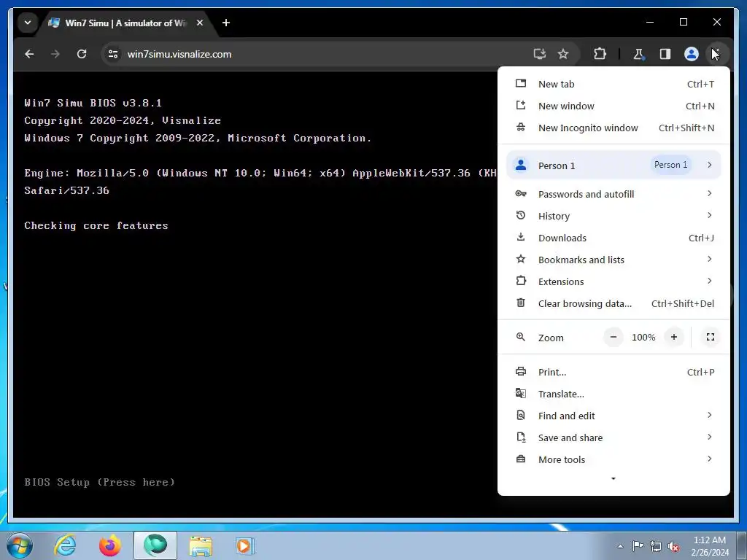
Task: Open the profile avatar in toolbar
Action: (692, 54)
